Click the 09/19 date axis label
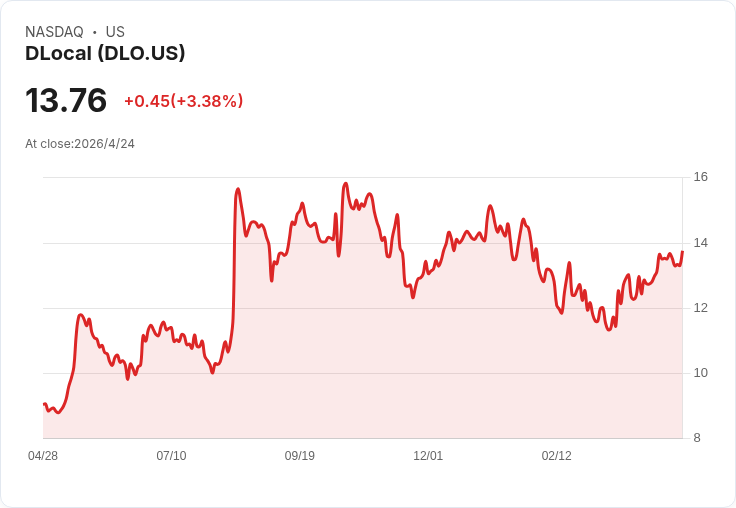 pyautogui.click(x=299, y=456)
